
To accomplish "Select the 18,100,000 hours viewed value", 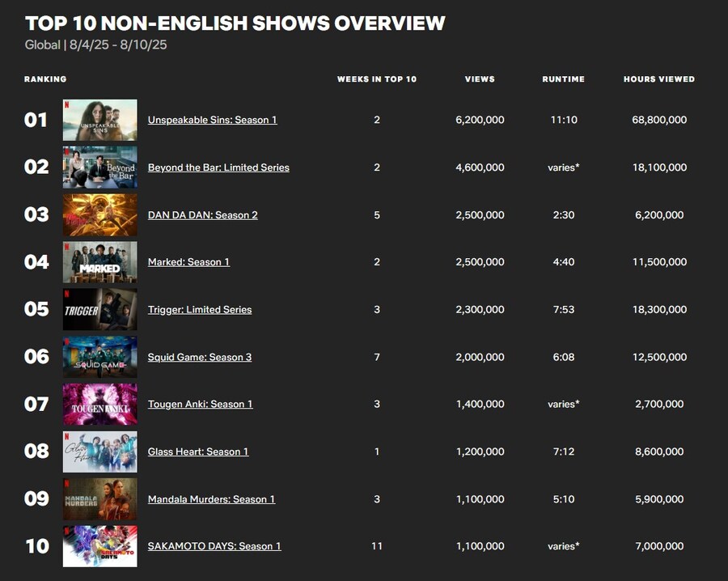I will 659,168.
